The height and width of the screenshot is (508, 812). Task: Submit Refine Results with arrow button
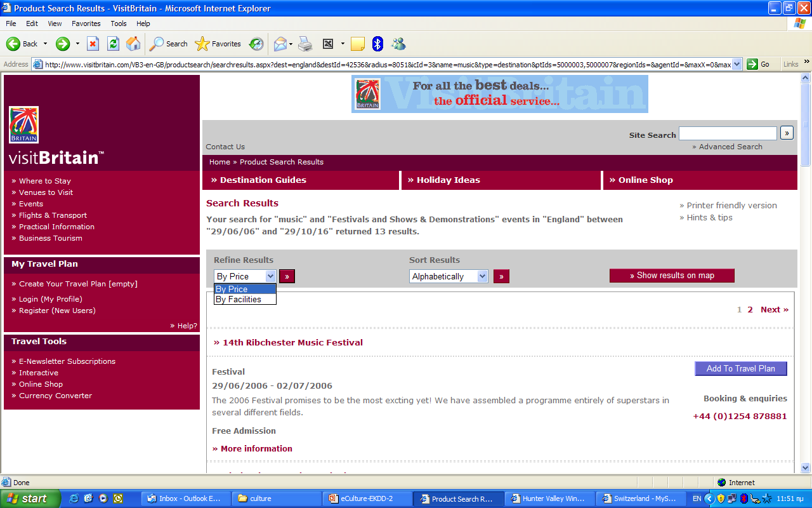[287, 276]
